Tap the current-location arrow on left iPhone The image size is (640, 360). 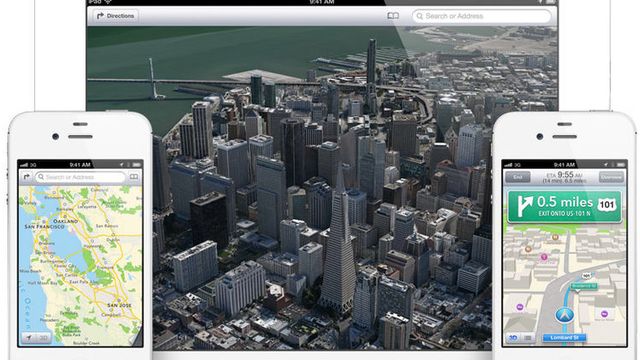(29, 338)
